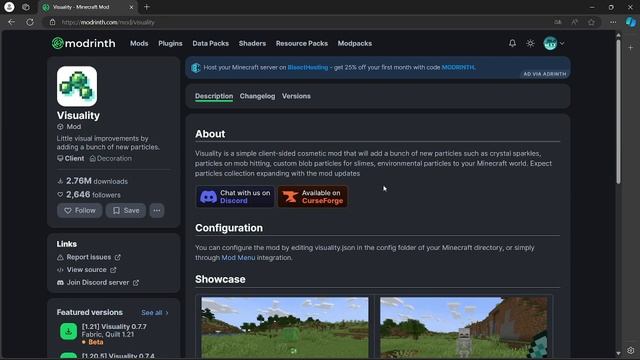
Task: Save Visuality to a collection
Action: pos(126,211)
